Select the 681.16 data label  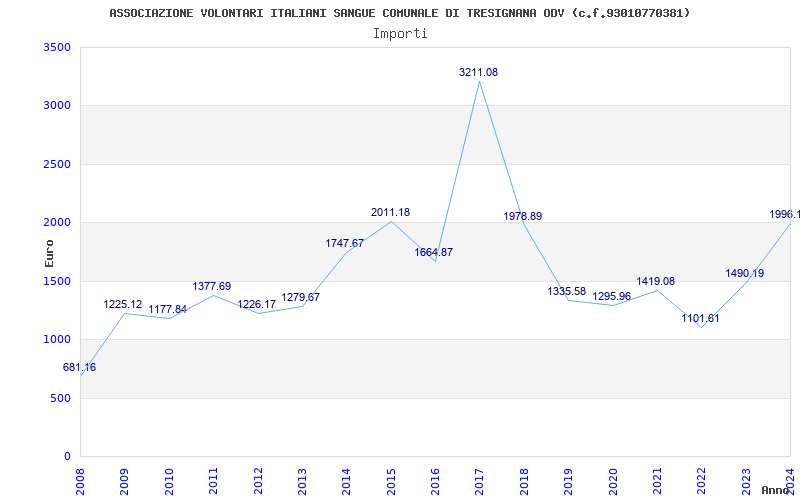coord(79,367)
